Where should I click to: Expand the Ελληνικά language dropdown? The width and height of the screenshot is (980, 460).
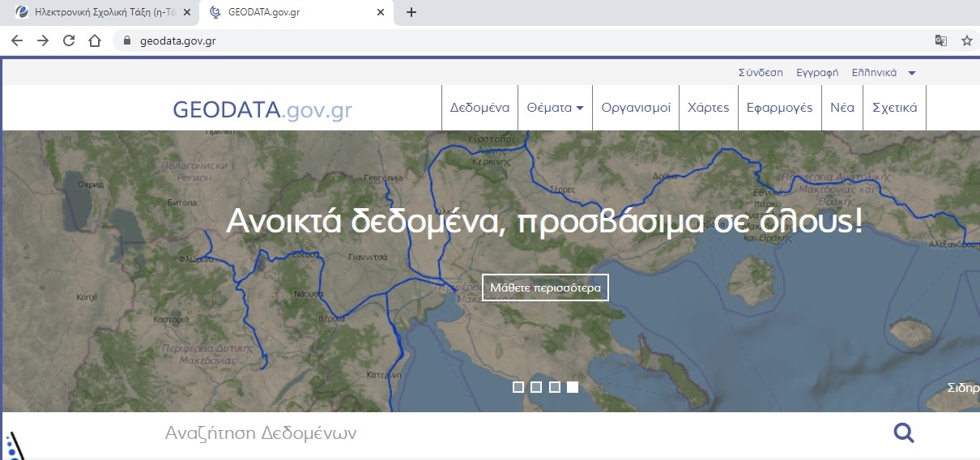884,72
